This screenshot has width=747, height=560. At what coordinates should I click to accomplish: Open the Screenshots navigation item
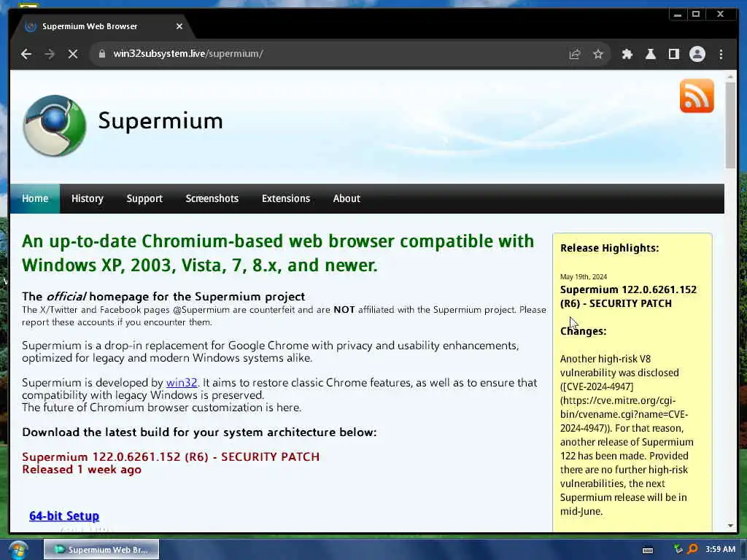pyautogui.click(x=212, y=198)
